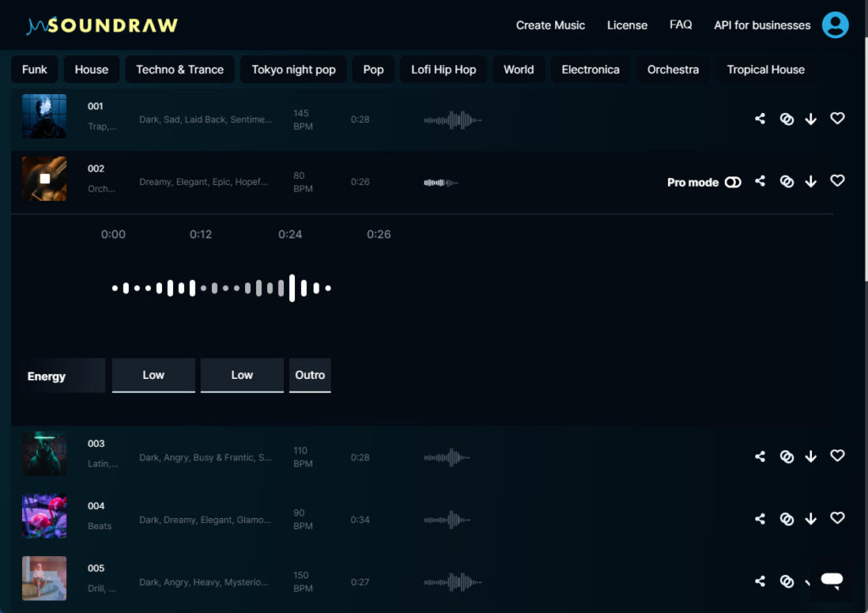The width and height of the screenshot is (868, 613).
Task: Seek in track 003 mini waveform
Action: tap(448, 457)
